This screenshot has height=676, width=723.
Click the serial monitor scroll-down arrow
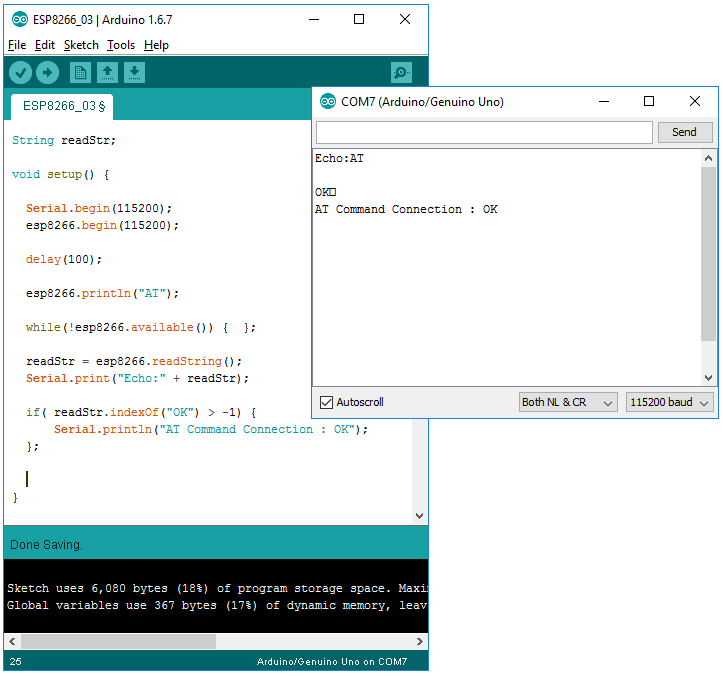[x=708, y=378]
